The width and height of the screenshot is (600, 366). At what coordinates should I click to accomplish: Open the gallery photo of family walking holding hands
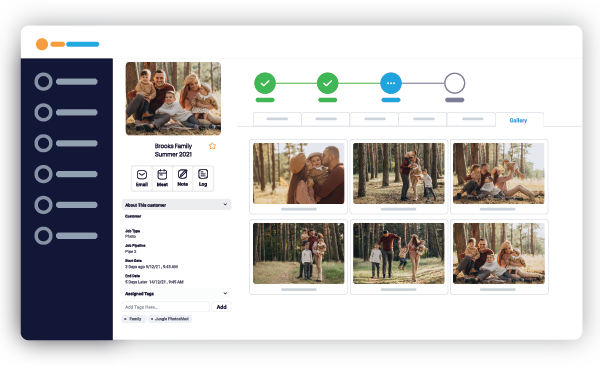(x=399, y=253)
